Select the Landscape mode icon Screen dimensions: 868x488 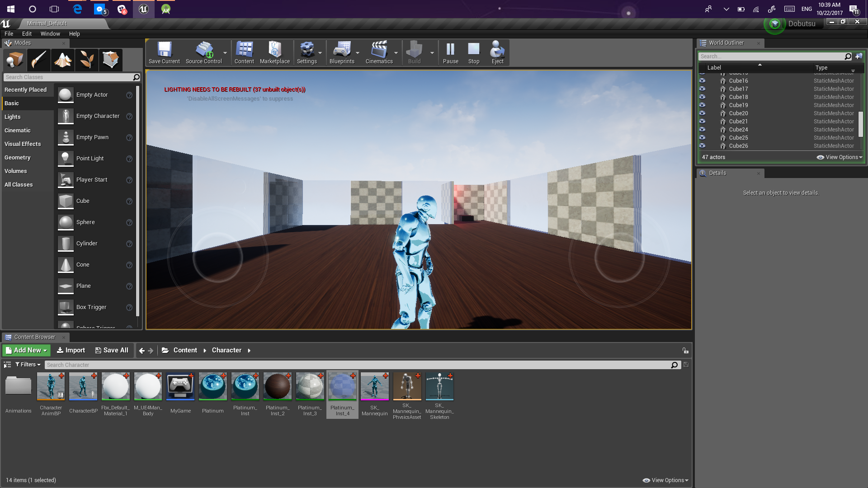tap(63, 60)
